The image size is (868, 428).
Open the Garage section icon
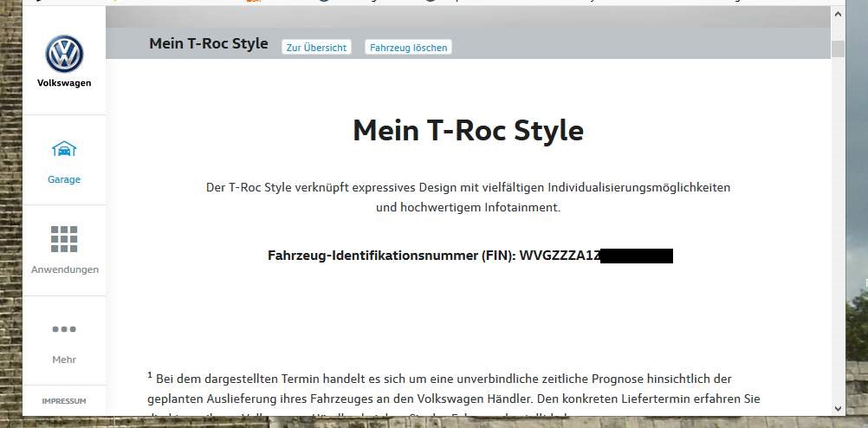click(x=64, y=148)
